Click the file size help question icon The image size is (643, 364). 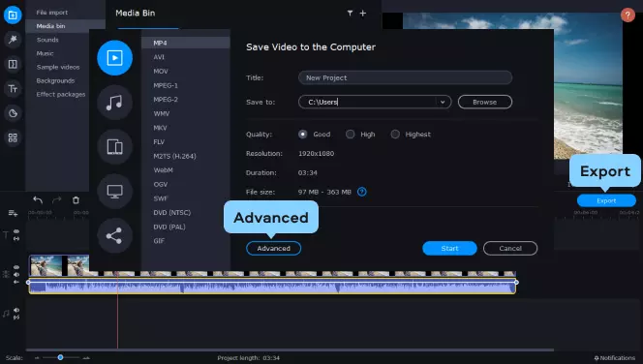tap(362, 192)
